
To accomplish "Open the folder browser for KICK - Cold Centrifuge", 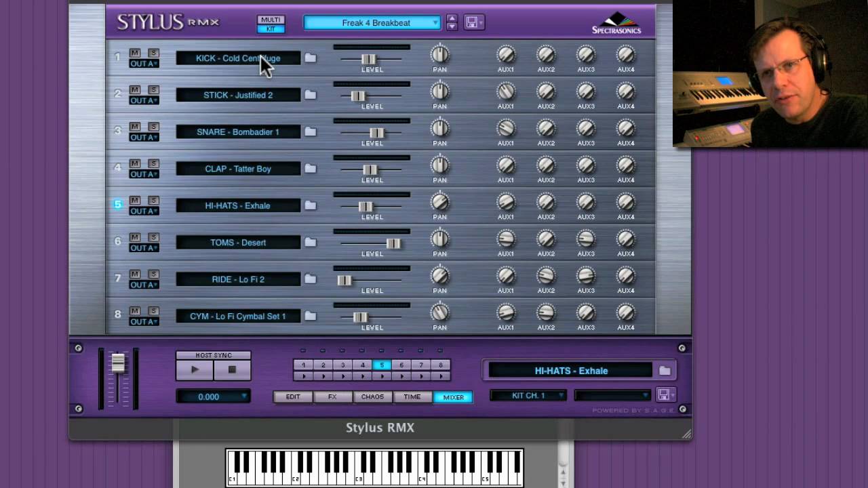I will (x=310, y=58).
